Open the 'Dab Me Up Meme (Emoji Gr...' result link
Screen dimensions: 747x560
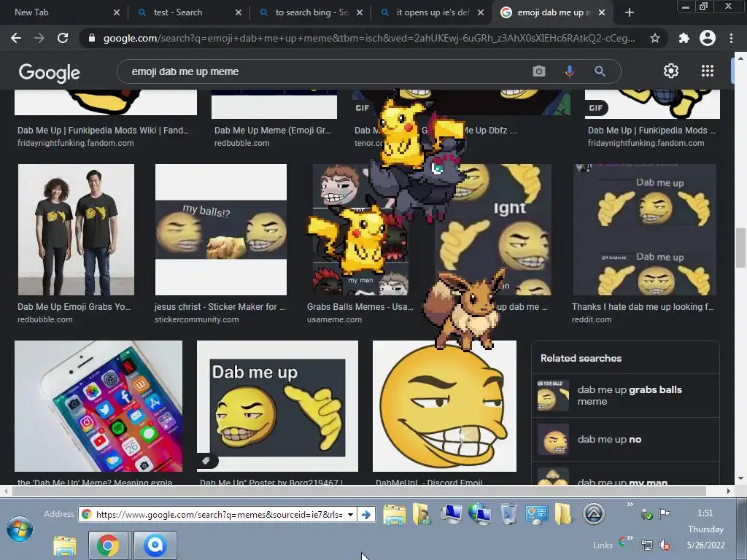tap(273, 130)
